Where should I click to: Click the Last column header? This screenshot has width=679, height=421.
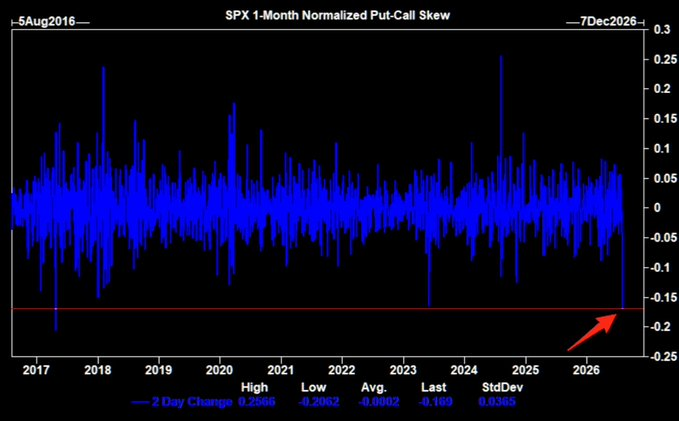(433, 387)
